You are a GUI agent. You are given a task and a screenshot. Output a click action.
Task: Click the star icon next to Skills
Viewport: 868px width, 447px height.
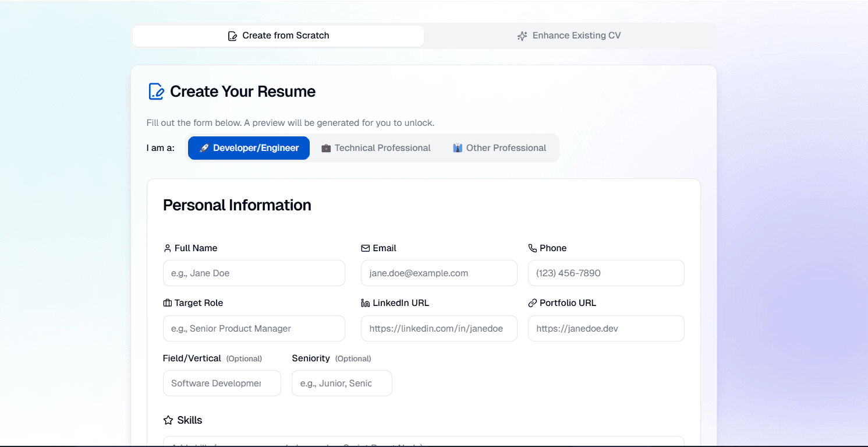pos(166,420)
